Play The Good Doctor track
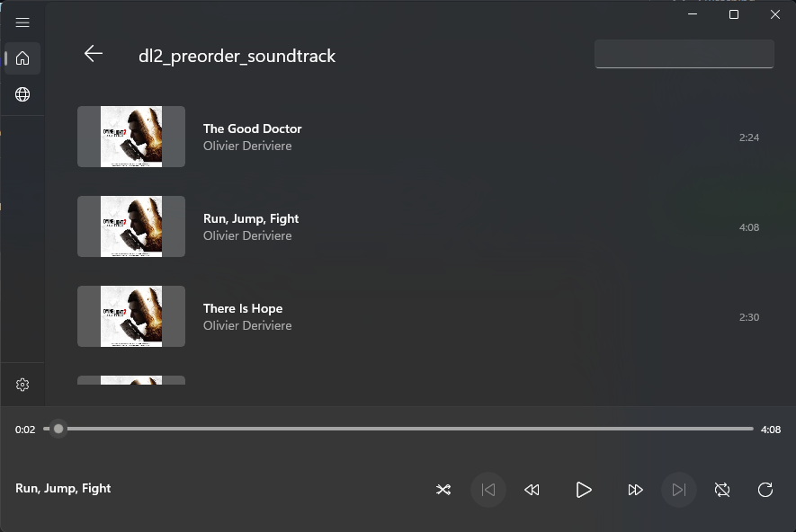This screenshot has width=796, height=532. tap(418, 137)
